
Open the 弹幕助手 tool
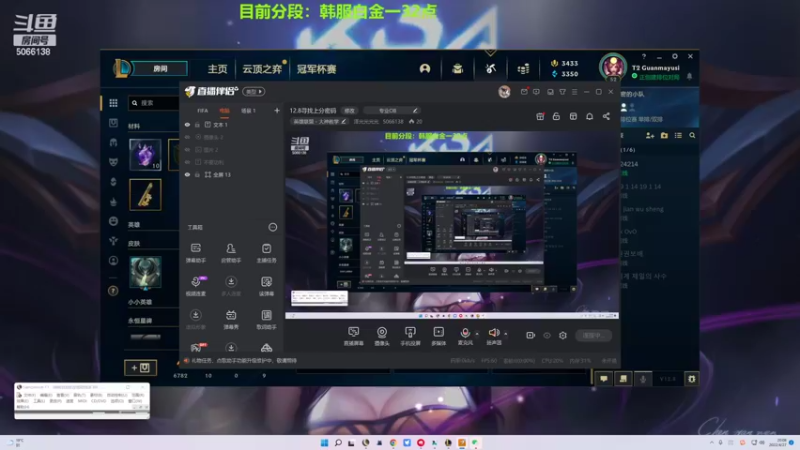pos(195,253)
